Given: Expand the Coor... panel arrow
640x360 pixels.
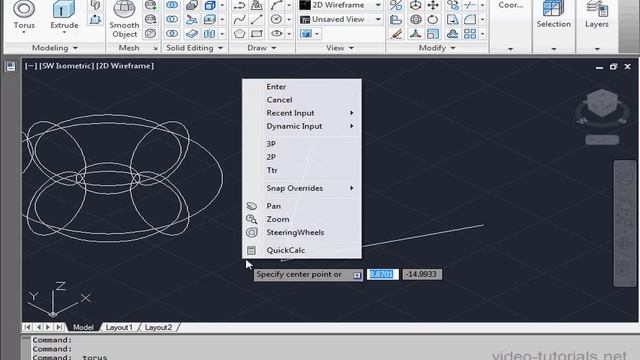Looking at the screenshot, I should tap(510, 49).
